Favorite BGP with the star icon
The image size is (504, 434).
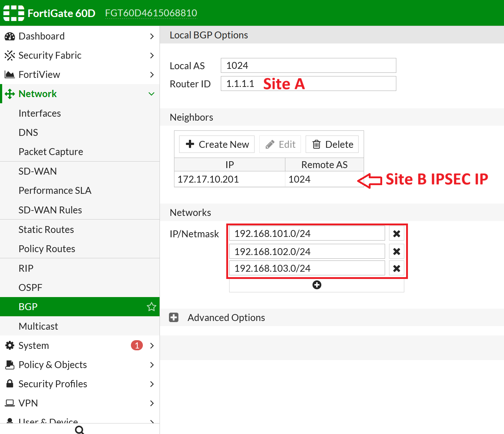pyautogui.click(x=152, y=307)
